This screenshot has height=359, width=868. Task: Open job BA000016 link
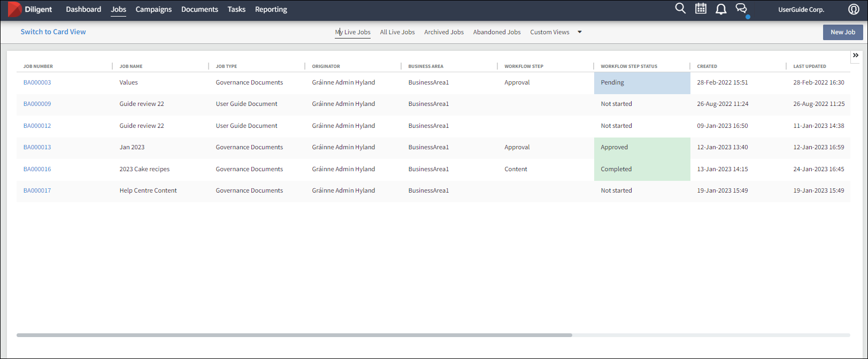point(37,169)
